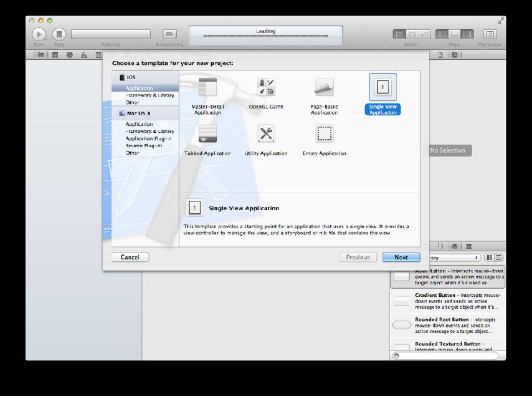Select the Rounded Rect Button library item
This screenshot has height=396, width=532.
pyautogui.click(x=448, y=326)
